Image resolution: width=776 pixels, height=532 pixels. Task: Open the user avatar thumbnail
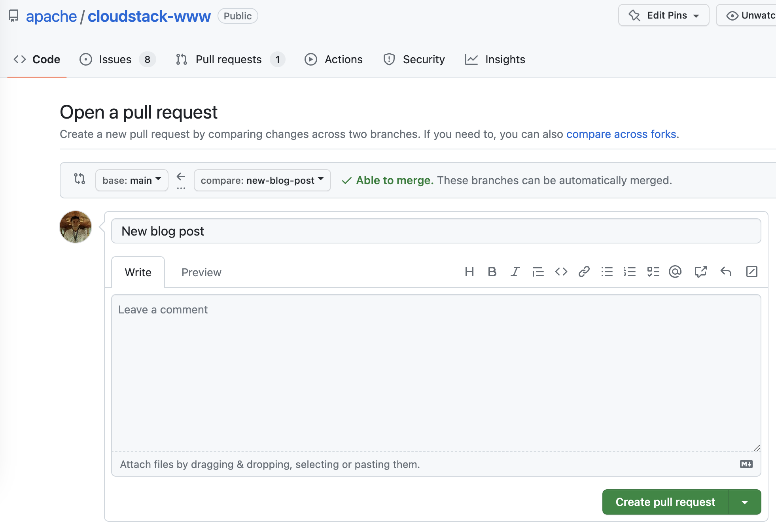coord(76,227)
